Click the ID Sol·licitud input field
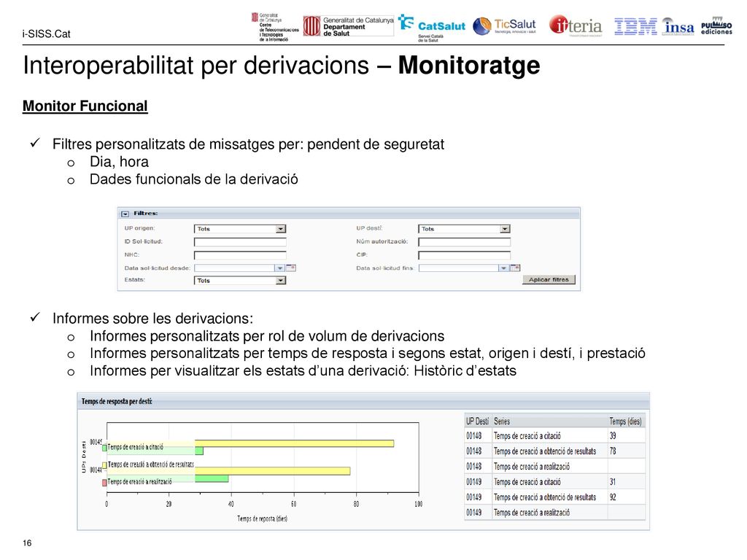747x560 pixels. pyautogui.click(x=240, y=242)
